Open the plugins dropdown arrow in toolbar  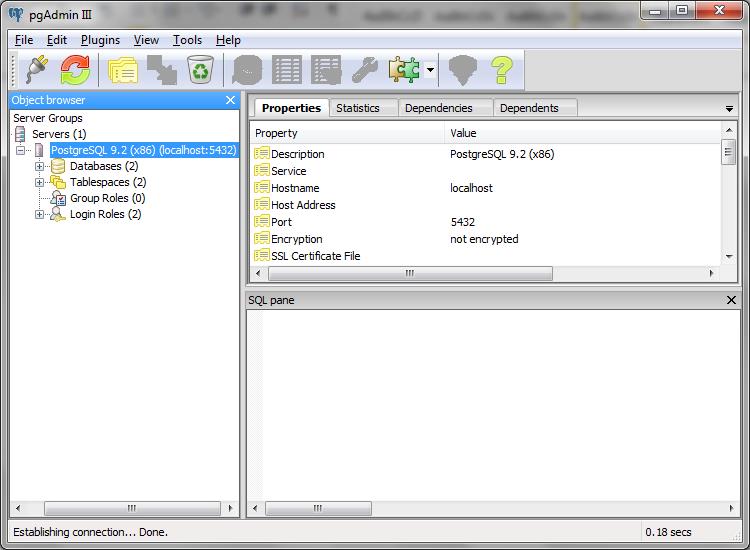[x=430, y=70]
